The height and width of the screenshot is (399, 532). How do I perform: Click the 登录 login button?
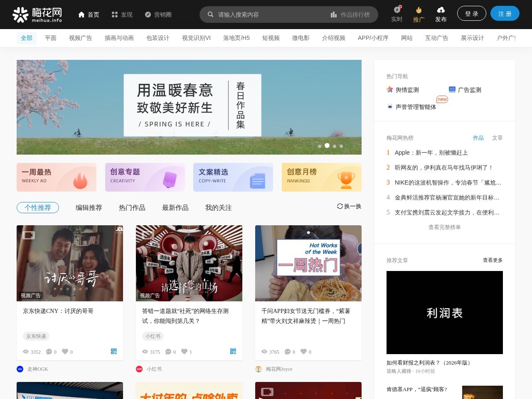[471, 14]
